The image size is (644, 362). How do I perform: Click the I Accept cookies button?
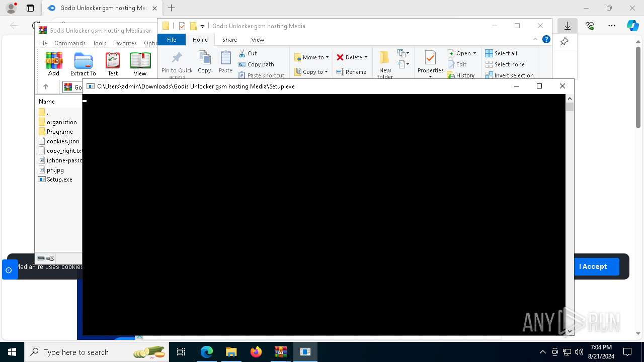(593, 266)
